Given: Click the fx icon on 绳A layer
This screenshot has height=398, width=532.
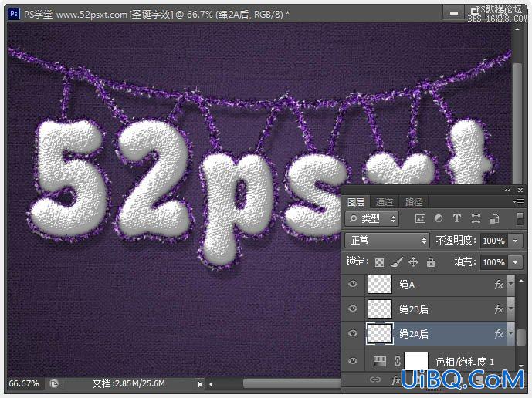Looking at the screenshot, I should [x=499, y=284].
